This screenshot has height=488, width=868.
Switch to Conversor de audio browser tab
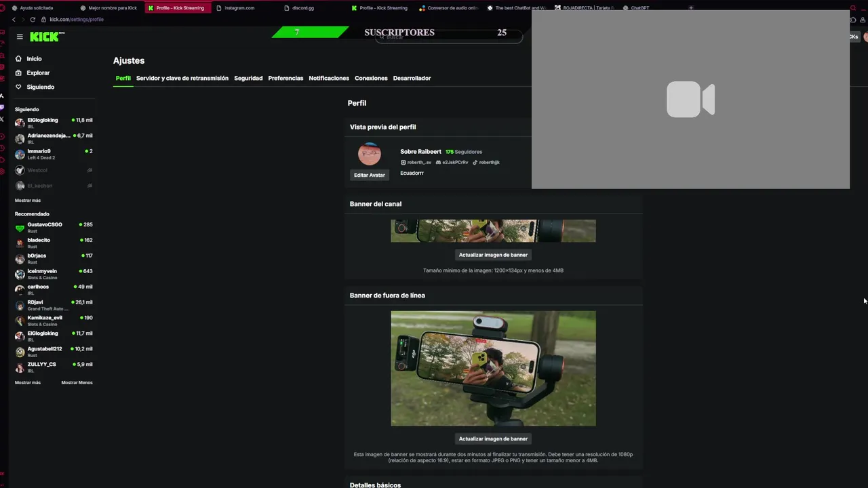coord(448,7)
